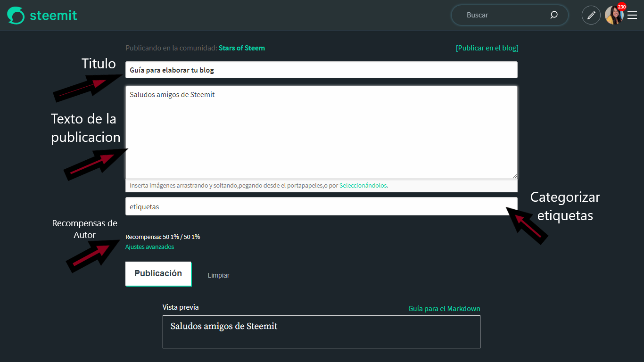Viewport: 644px width, 362px height.
Task: Click the Limpiar button
Action: click(x=219, y=275)
